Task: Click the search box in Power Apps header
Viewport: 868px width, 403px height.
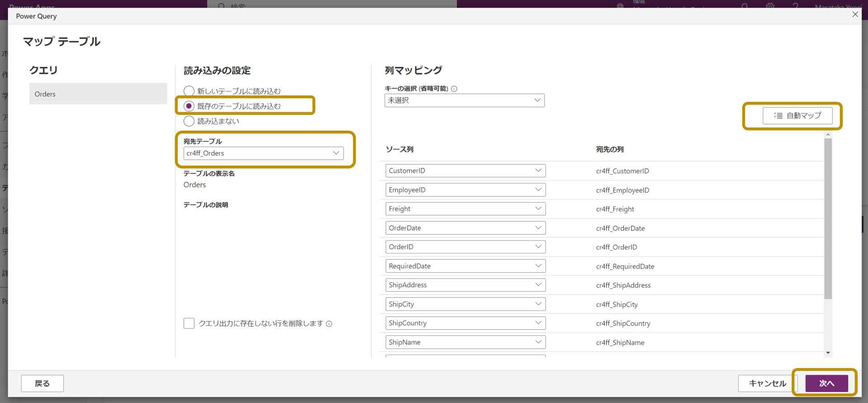Action: (x=332, y=5)
